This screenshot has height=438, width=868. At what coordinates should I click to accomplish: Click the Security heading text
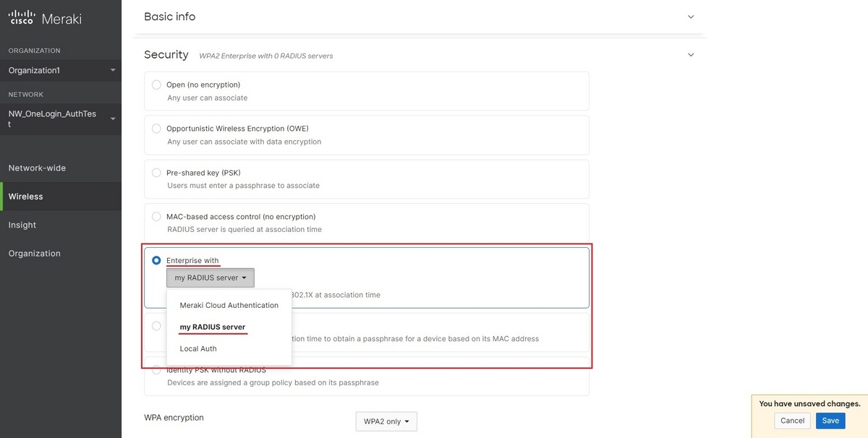pos(166,55)
